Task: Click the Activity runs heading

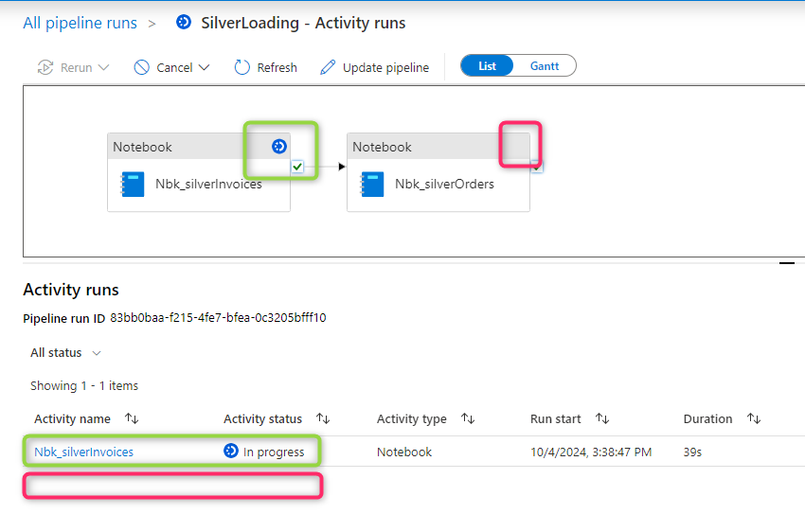Action: (71, 290)
